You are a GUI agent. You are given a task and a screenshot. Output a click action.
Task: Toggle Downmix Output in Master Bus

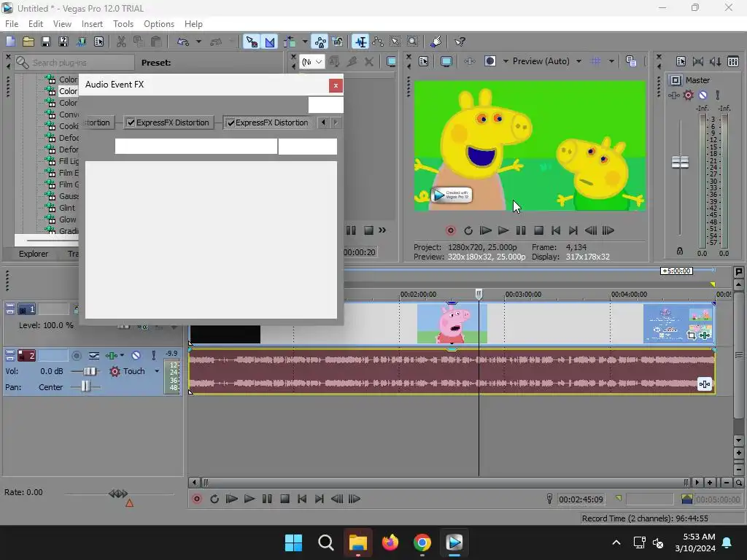pyautogui.click(x=698, y=61)
